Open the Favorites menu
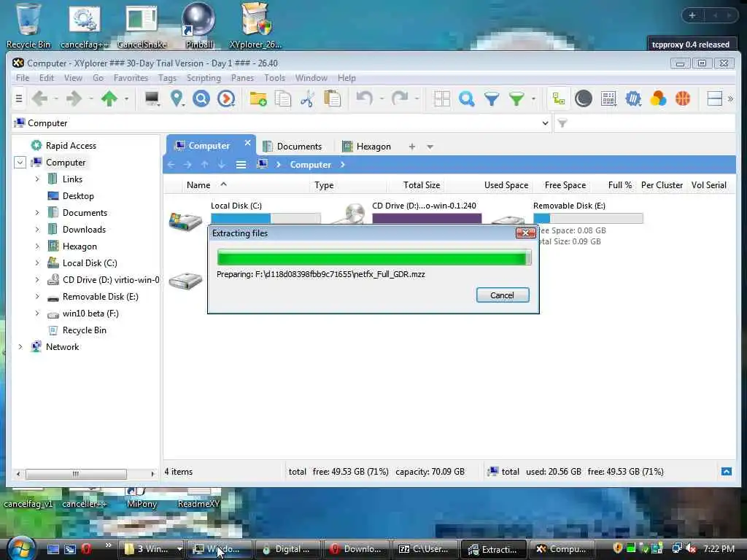The image size is (747, 560). click(x=131, y=77)
